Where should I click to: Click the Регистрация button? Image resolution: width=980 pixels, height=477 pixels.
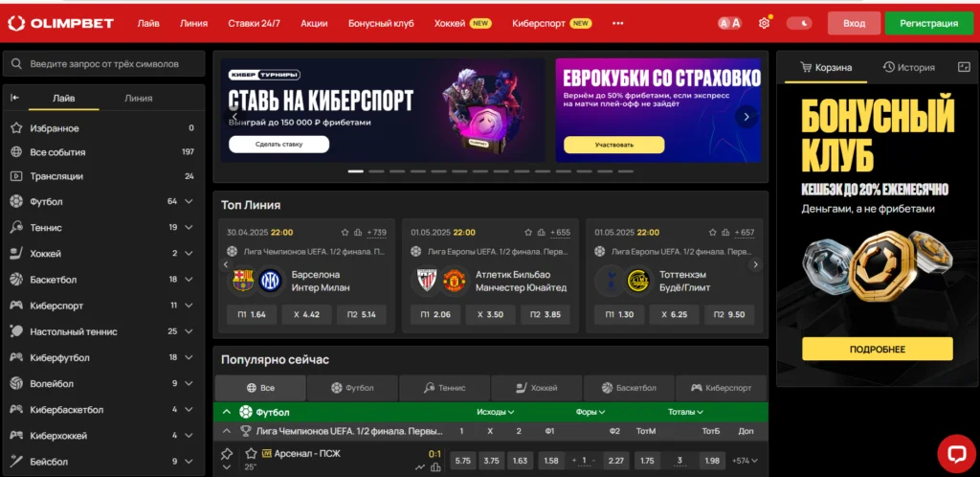tap(928, 23)
